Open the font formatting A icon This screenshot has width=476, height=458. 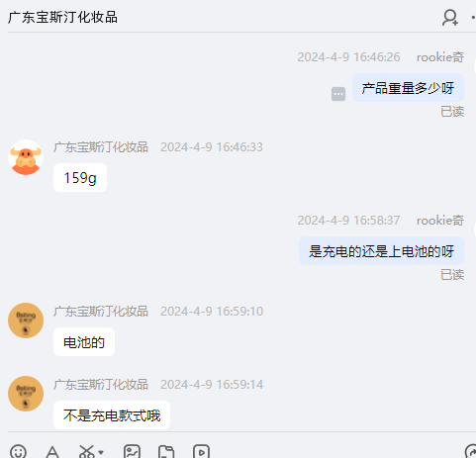click(52, 452)
